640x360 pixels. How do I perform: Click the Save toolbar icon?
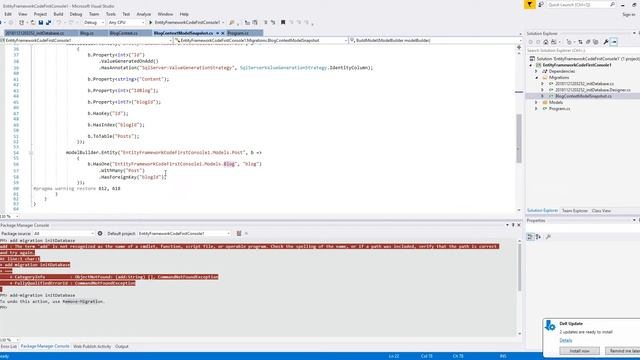(x=41, y=22)
